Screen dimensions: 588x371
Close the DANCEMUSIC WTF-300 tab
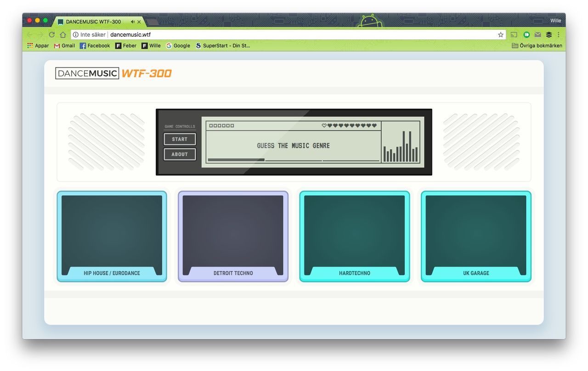click(139, 22)
